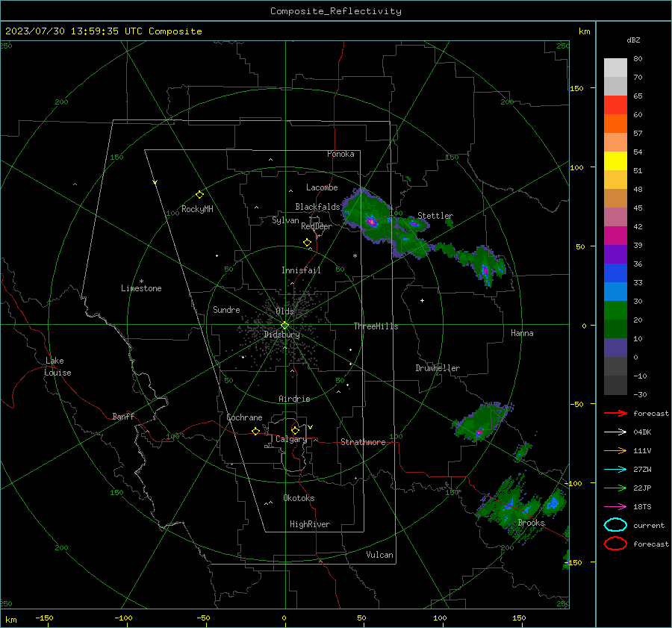Image resolution: width=672 pixels, height=628 pixels.
Task: Click the Strathmore city label
Action: point(363,442)
